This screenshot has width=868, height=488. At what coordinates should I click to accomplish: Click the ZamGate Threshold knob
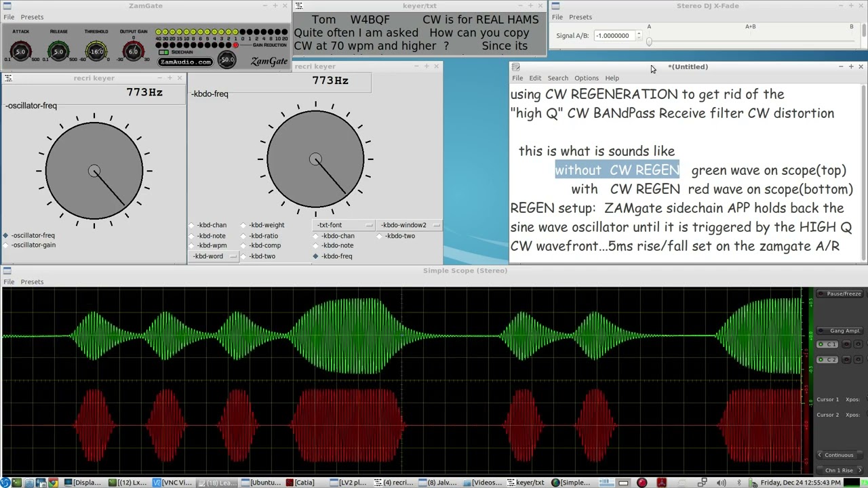click(96, 52)
